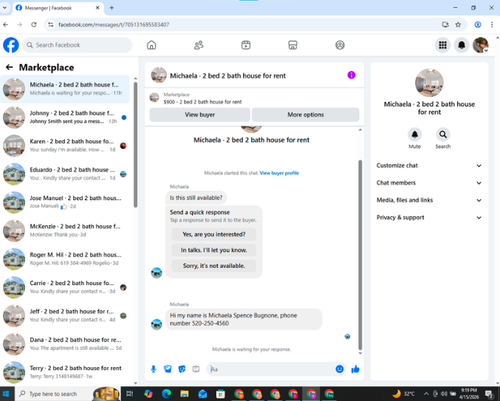Open the Eduardo conversation
The width and height of the screenshot is (500, 401).
65,174
